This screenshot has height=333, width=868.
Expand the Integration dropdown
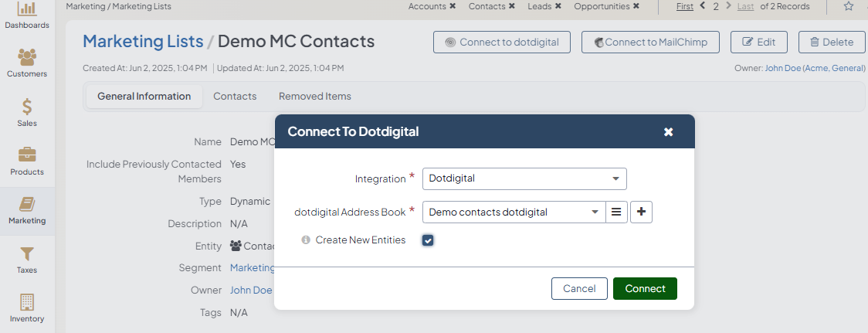pos(524,178)
